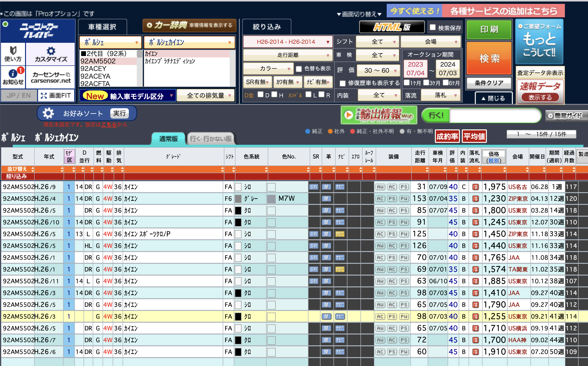
Task: Click the ユーストカーハイパー logo
Action: pos(38,31)
